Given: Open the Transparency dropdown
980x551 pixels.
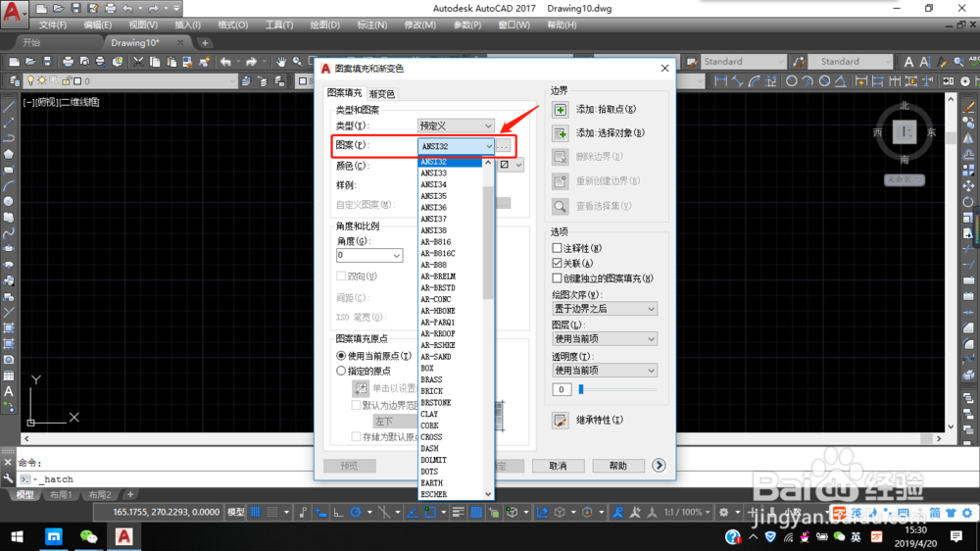Looking at the screenshot, I should coord(605,371).
